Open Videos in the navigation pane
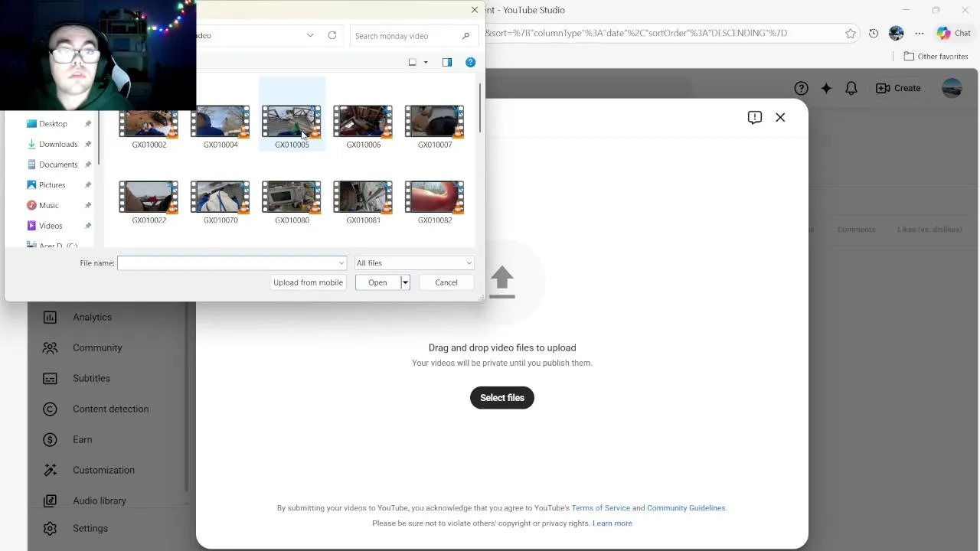 (x=51, y=226)
